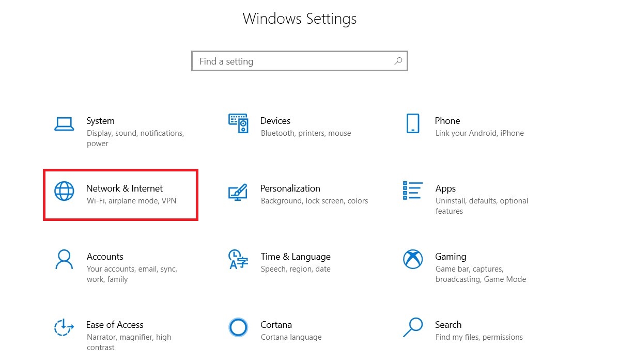Open the Gaming Xbox icon
The image size is (619, 364).
413,259
